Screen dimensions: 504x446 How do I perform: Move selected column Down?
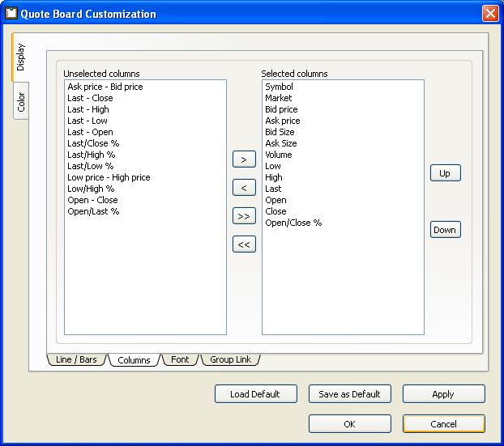[x=445, y=230]
